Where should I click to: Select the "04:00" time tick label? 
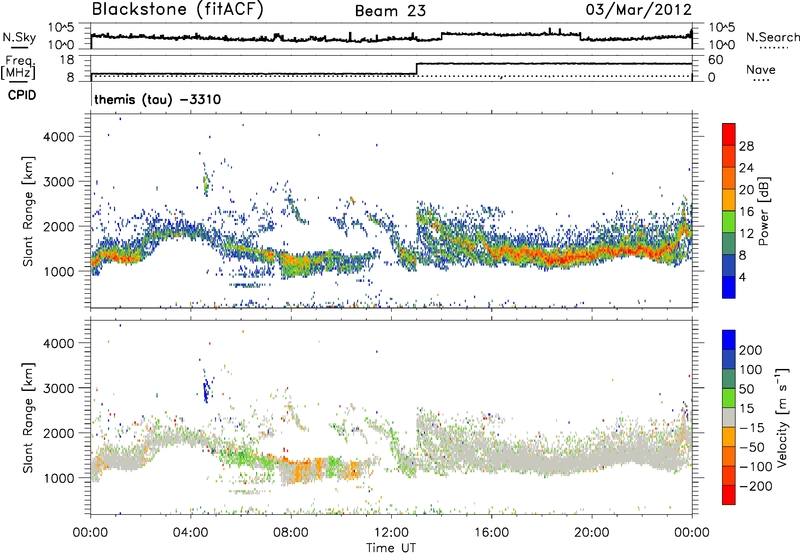click(x=190, y=533)
